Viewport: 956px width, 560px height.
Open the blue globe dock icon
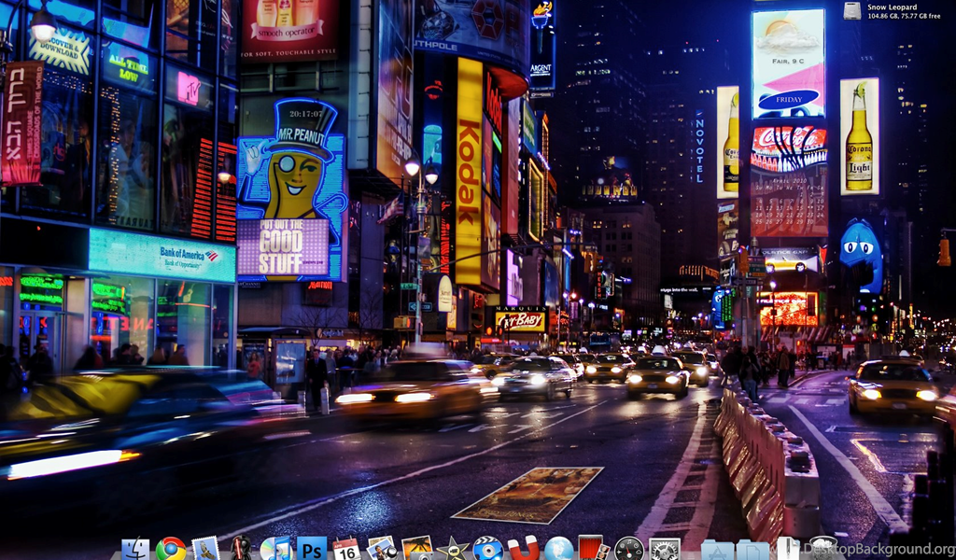pos(558,549)
